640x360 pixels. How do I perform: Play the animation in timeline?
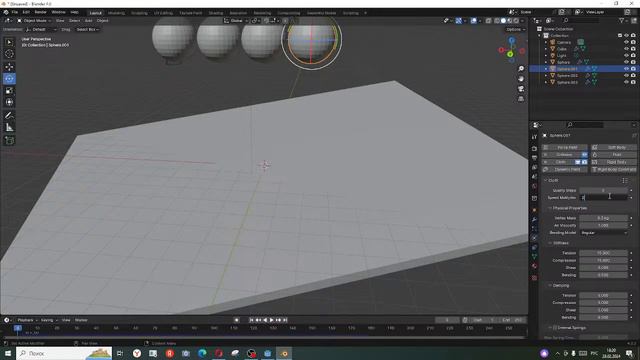(x=272, y=320)
